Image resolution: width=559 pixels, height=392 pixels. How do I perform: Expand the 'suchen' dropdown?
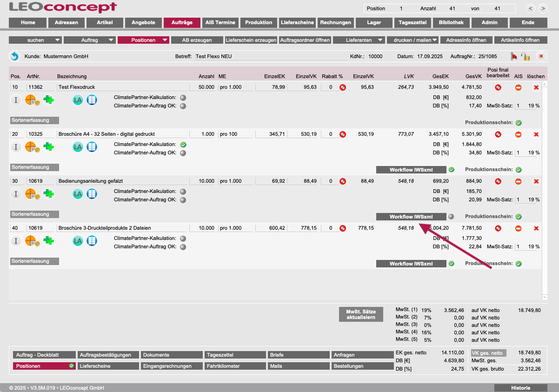(x=35, y=40)
